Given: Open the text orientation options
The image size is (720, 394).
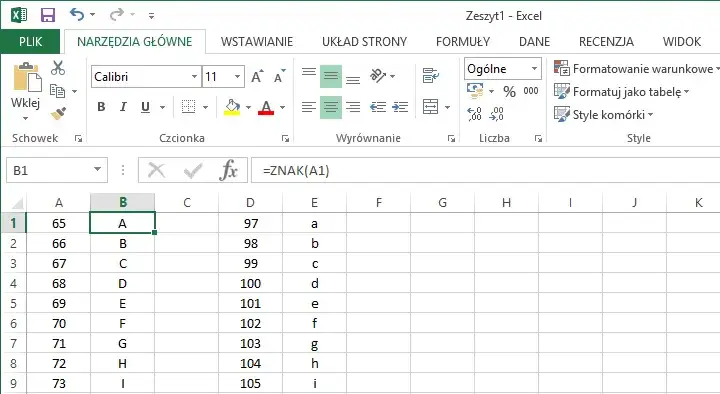Looking at the screenshot, I should click(x=382, y=76).
